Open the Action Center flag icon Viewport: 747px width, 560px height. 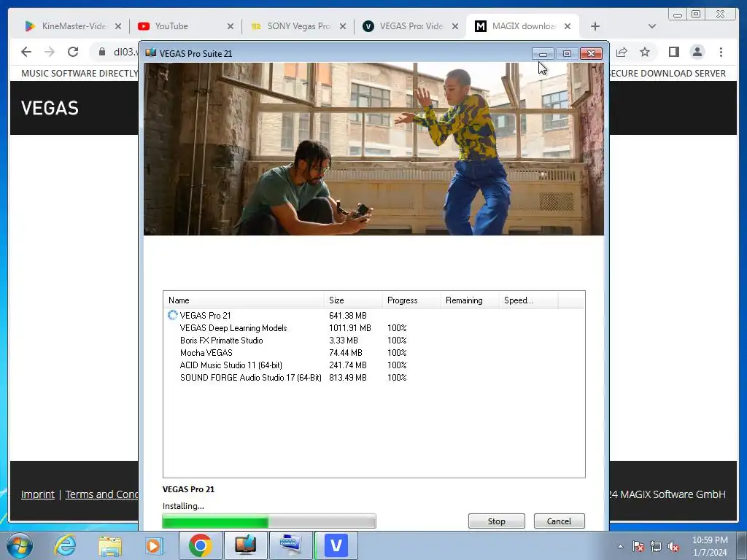coord(638,546)
